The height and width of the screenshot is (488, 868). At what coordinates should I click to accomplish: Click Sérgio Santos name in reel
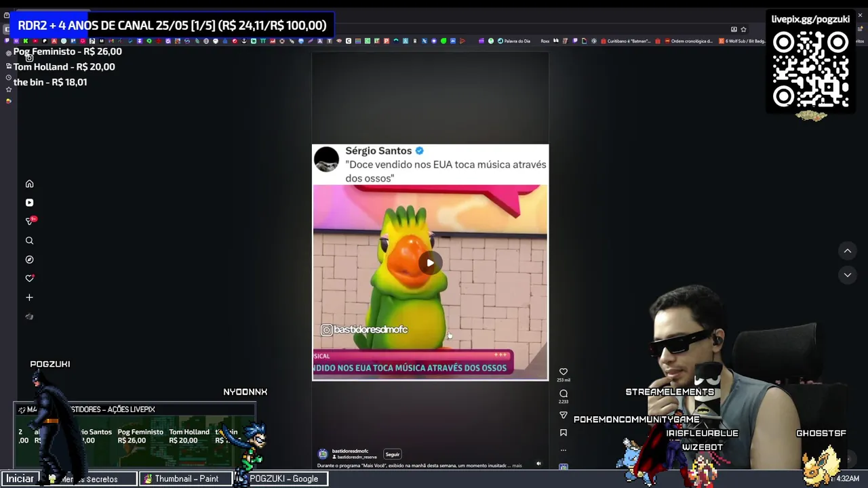(x=378, y=150)
